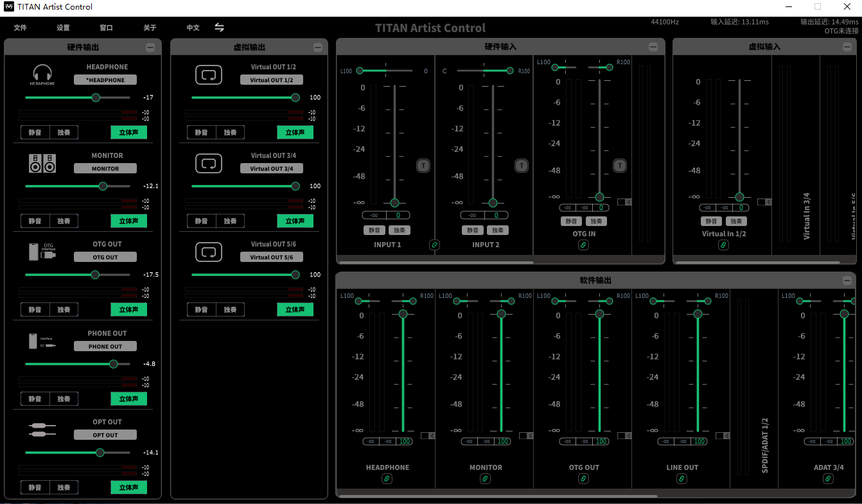Toggle the Virtual In 1/2 link icon
Viewport: 862px width, 504px height.
[723, 245]
